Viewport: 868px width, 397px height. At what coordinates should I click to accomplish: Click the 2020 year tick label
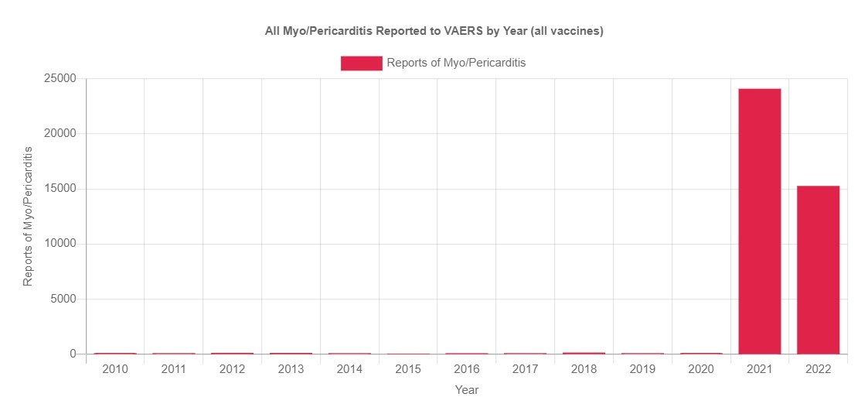pos(701,370)
